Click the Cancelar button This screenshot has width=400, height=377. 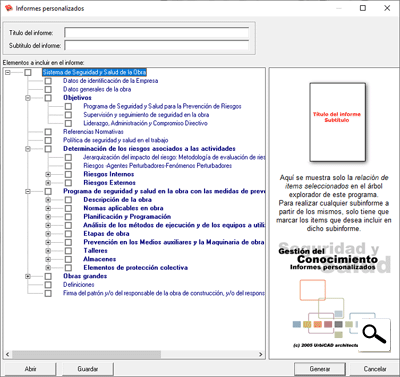[x=375, y=369]
